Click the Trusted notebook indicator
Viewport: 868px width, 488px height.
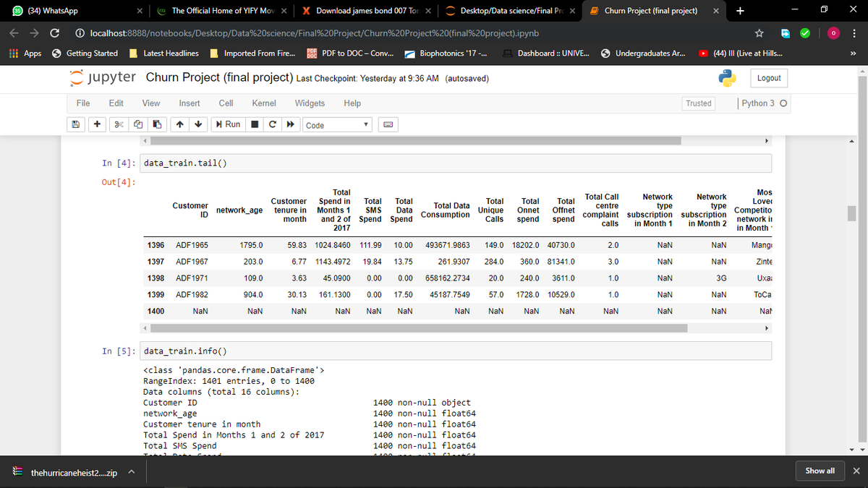click(699, 103)
